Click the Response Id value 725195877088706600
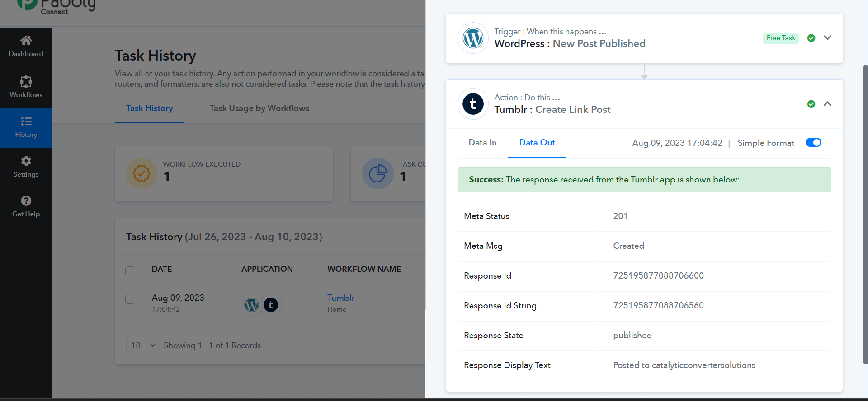 [x=658, y=275]
